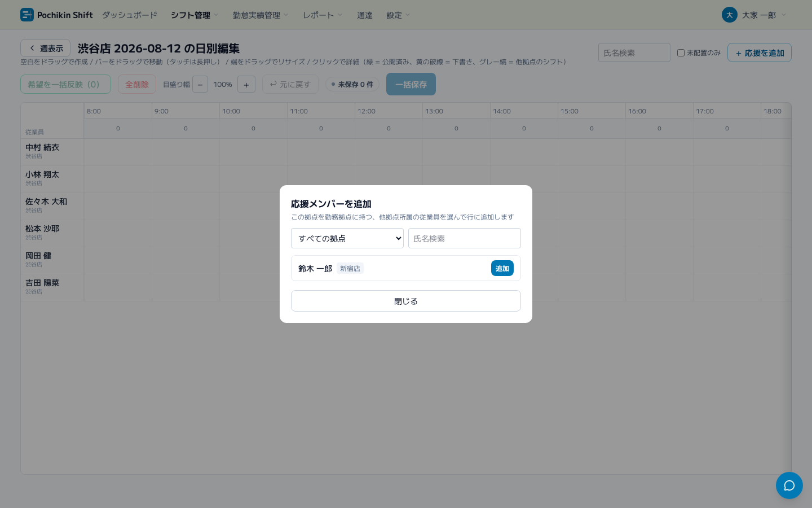
Task: Open the 通達 page
Action: [x=365, y=15]
